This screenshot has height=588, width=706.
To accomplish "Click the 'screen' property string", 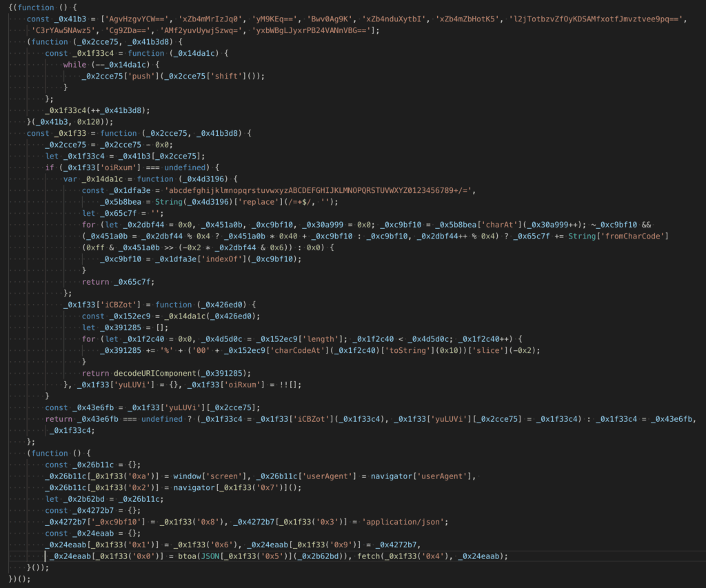I will pos(226,476).
